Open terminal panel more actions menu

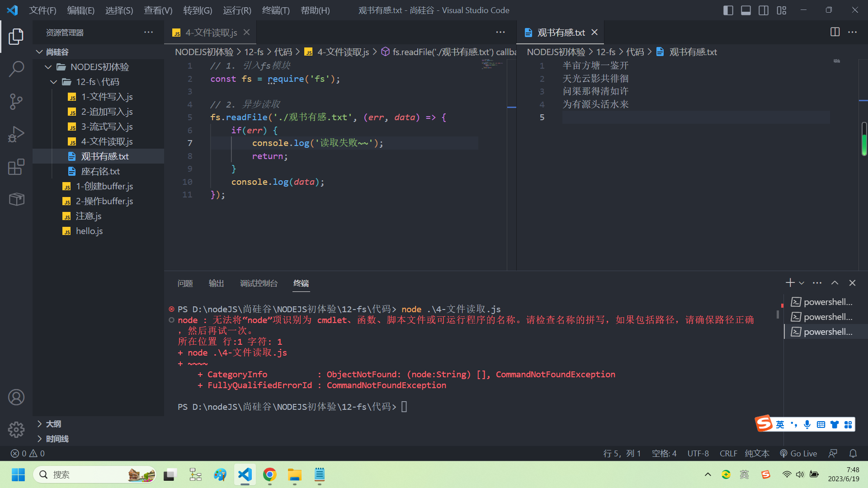click(x=817, y=283)
